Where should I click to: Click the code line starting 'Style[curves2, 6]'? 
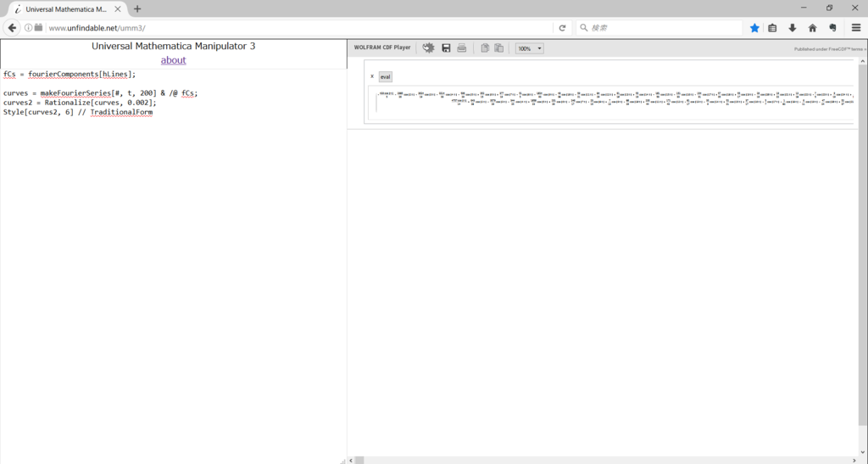(78, 112)
